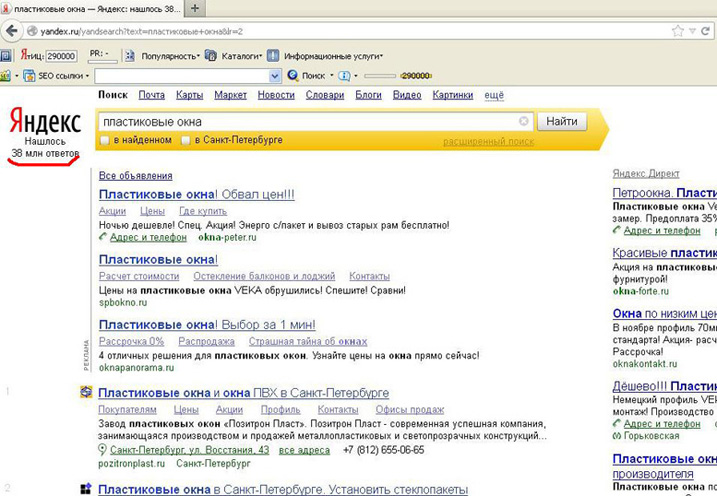
Task: Click the Поиск magnifier icon
Action: coord(293,75)
